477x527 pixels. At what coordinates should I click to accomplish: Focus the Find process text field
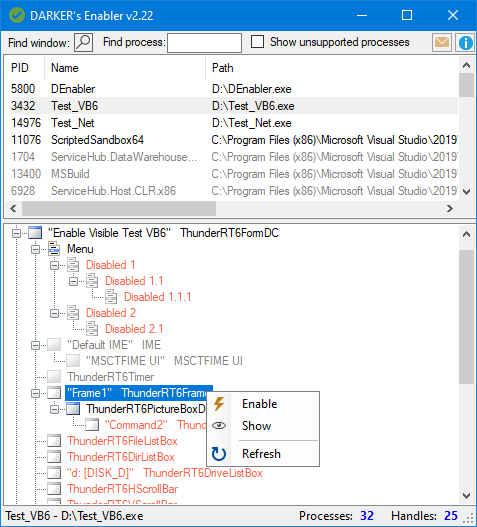point(204,43)
